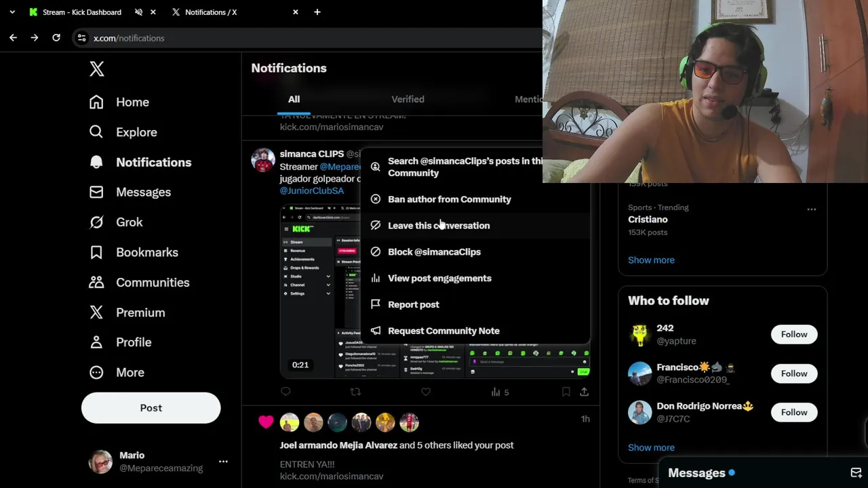Viewport: 868px width, 488px height.
Task: Open kick.com/mariosimancav link in top notification
Action: [x=332, y=127]
